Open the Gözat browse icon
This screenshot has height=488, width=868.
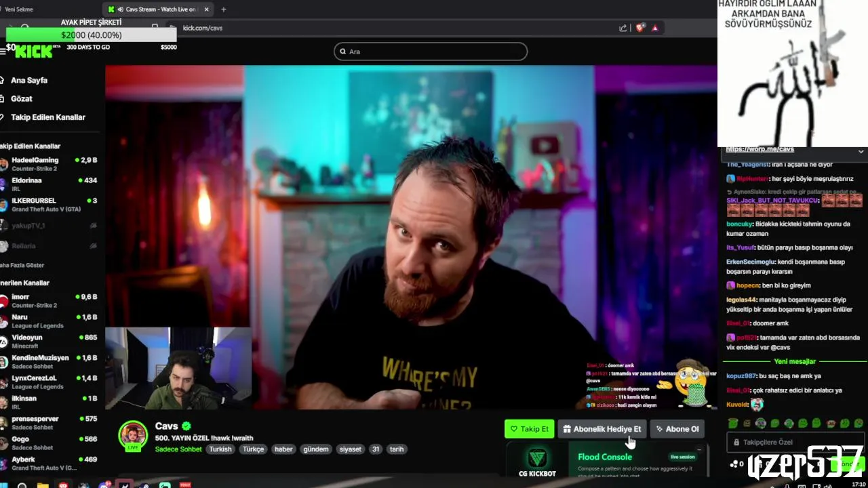3,98
